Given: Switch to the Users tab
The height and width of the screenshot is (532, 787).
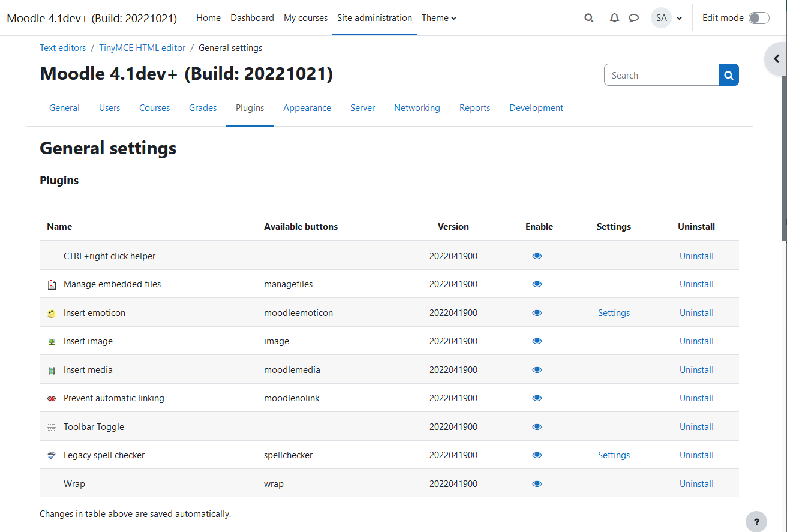Looking at the screenshot, I should pyautogui.click(x=109, y=108).
